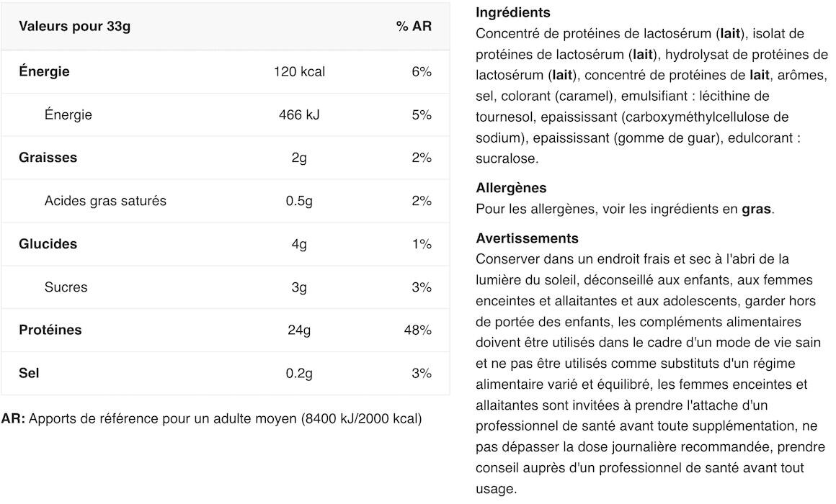Select the Protéines row label
Screen dimensions: 836x504
coord(50,330)
